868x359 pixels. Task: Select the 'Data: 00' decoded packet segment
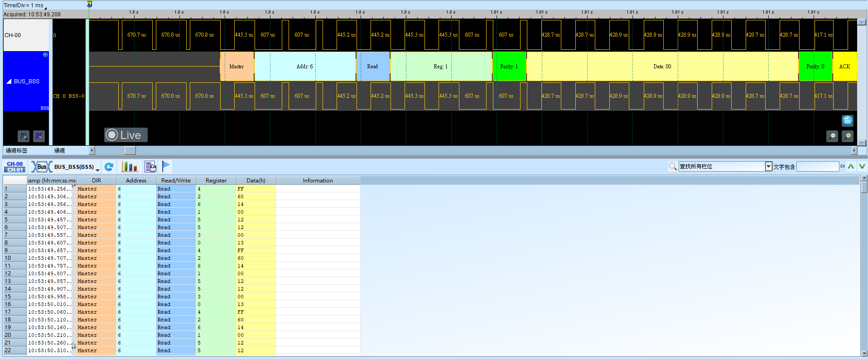coord(662,67)
